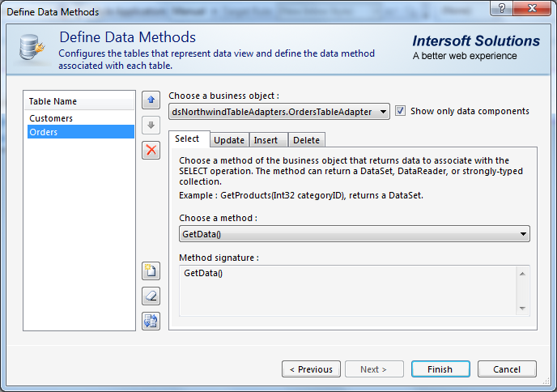
Task: Select the Select tab
Action: (x=188, y=139)
